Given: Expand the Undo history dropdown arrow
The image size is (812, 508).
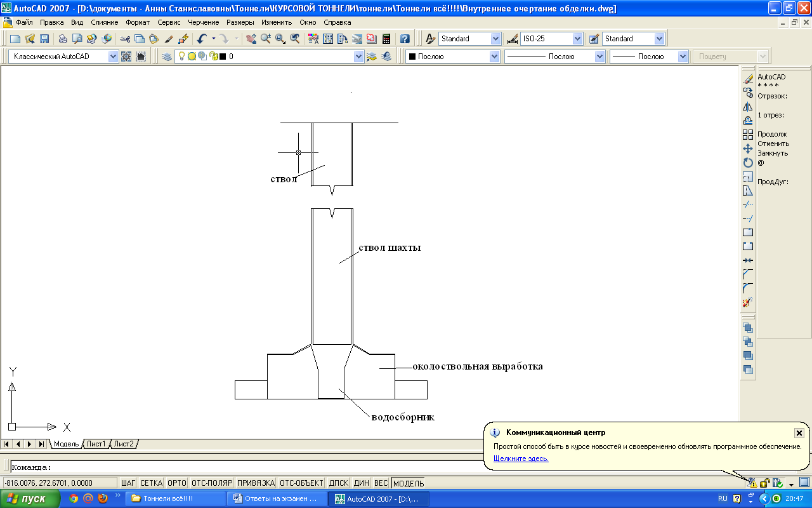Looking at the screenshot, I should 214,39.
